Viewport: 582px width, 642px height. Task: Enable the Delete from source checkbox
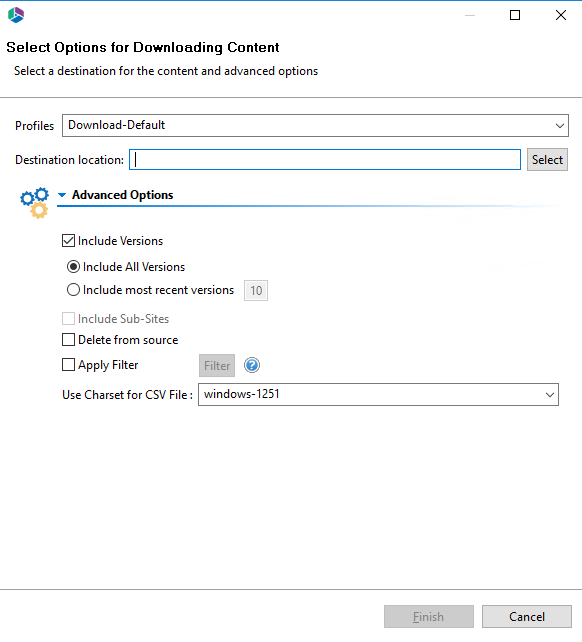click(68, 340)
